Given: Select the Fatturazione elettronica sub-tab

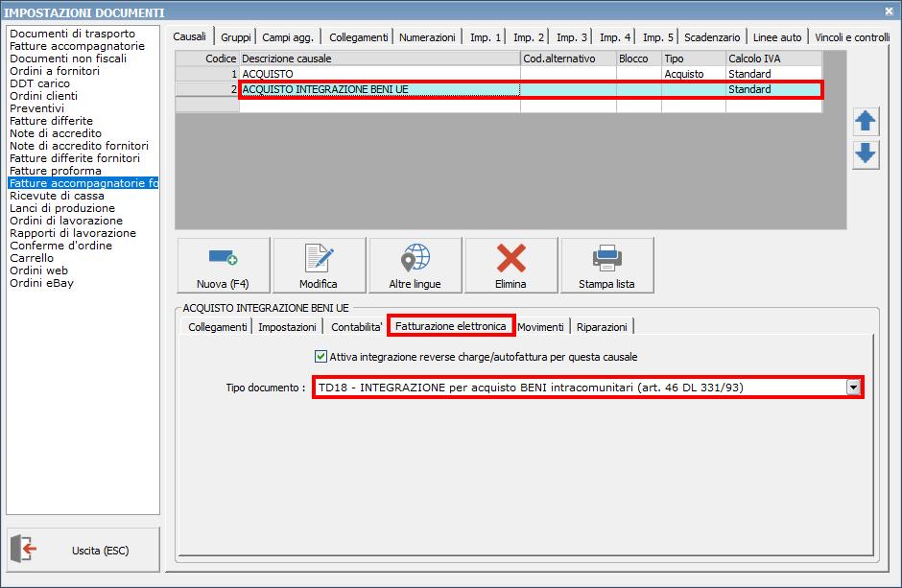Looking at the screenshot, I should pos(451,326).
